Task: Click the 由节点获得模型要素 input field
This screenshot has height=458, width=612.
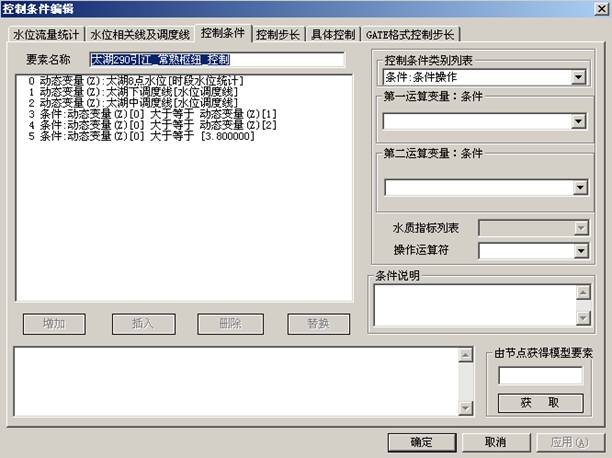Action: coord(540,376)
